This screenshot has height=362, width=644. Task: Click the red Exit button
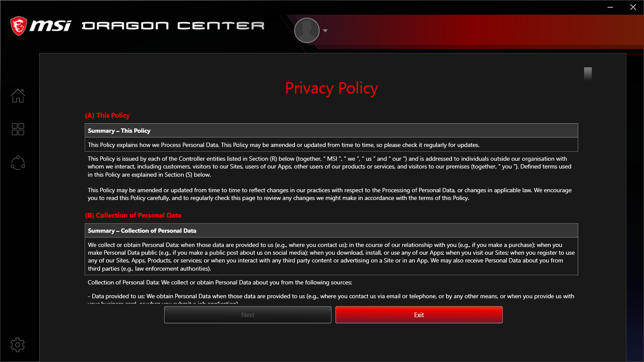point(419,315)
